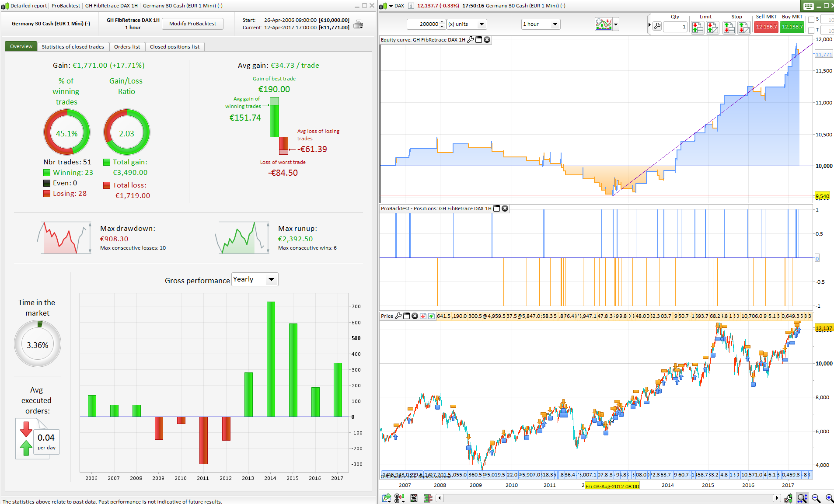Toggle the T checkbox in trading panel

point(811,30)
